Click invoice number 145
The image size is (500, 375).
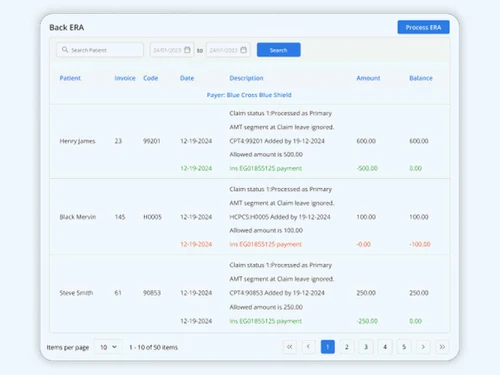[120, 217]
